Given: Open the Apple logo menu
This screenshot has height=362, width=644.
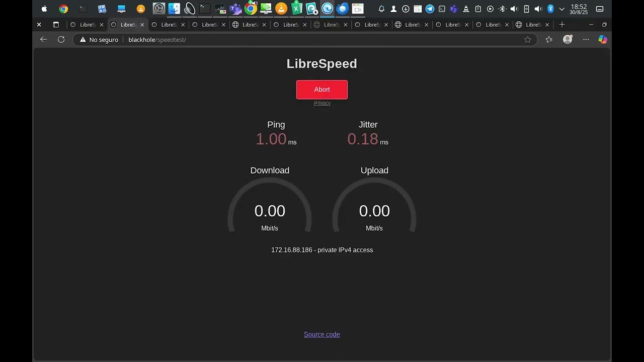Looking at the screenshot, I should (44, 9).
